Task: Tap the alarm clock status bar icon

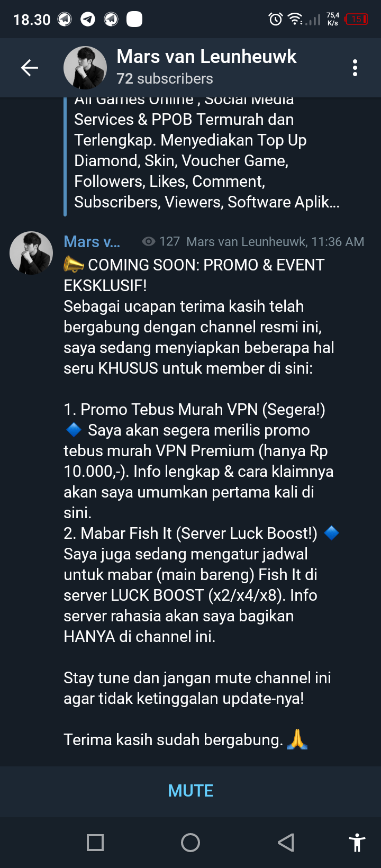Action: point(276,20)
